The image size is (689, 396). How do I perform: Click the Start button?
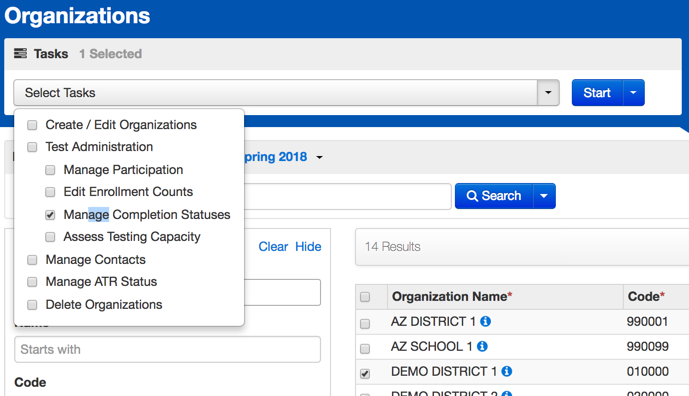click(x=597, y=93)
